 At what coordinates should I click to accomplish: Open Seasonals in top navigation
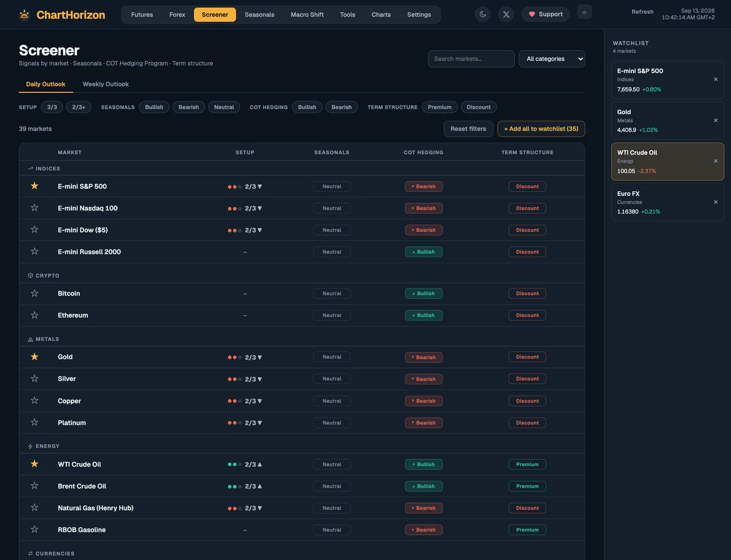(259, 14)
